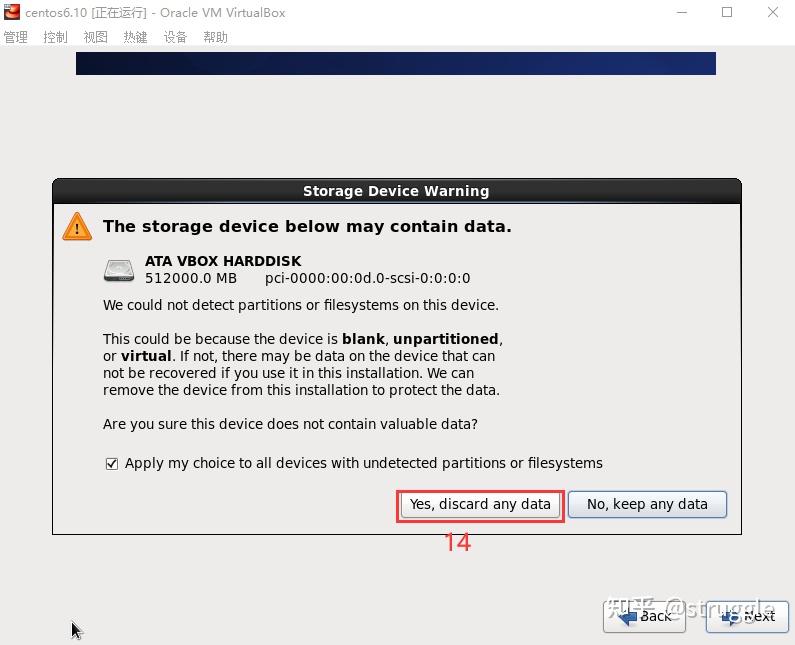
Task: Click the dark blue installer banner
Action: (396, 63)
